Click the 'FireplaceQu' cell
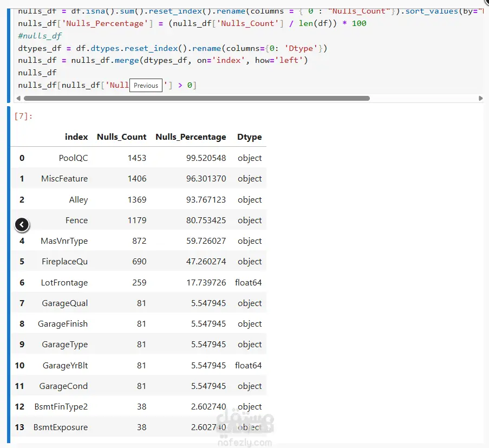489x448 pixels. (65, 262)
